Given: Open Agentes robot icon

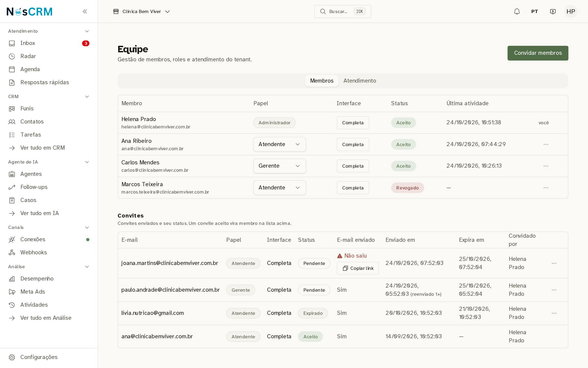Looking at the screenshot, I should tap(12, 174).
